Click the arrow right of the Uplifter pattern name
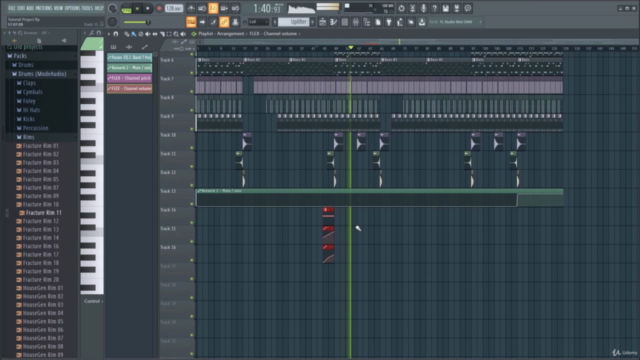The image size is (640, 360). (x=313, y=22)
